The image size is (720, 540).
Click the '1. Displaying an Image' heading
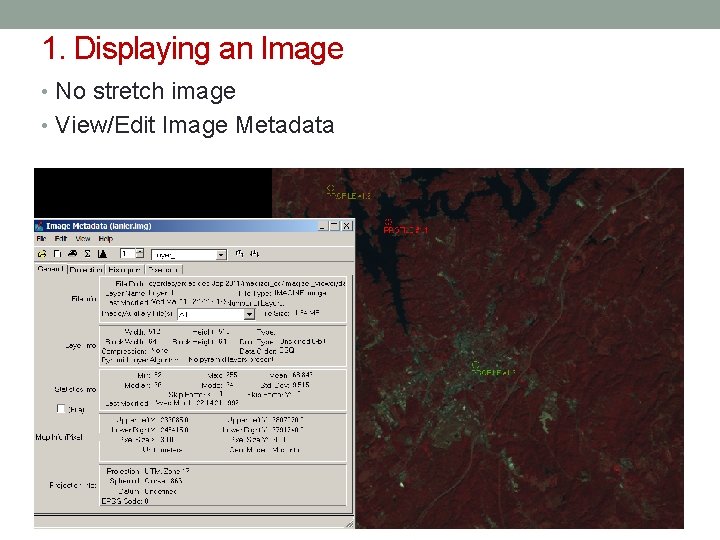[x=193, y=48]
